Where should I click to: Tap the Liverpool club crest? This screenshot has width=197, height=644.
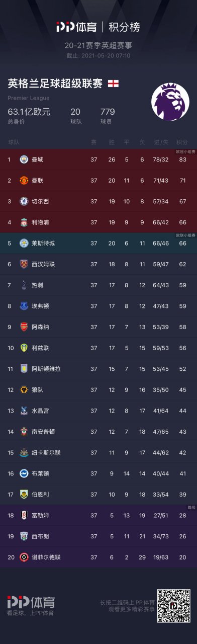24,222
